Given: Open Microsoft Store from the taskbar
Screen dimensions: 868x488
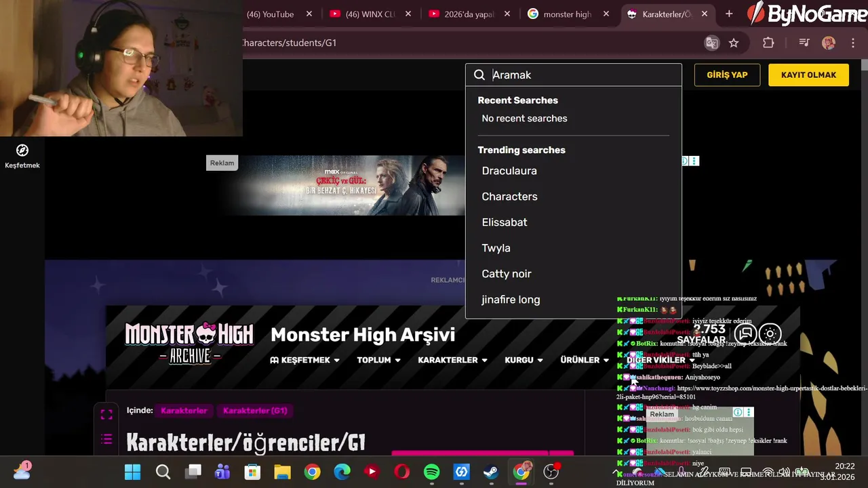Looking at the screenshot, I should click(252, 472).
